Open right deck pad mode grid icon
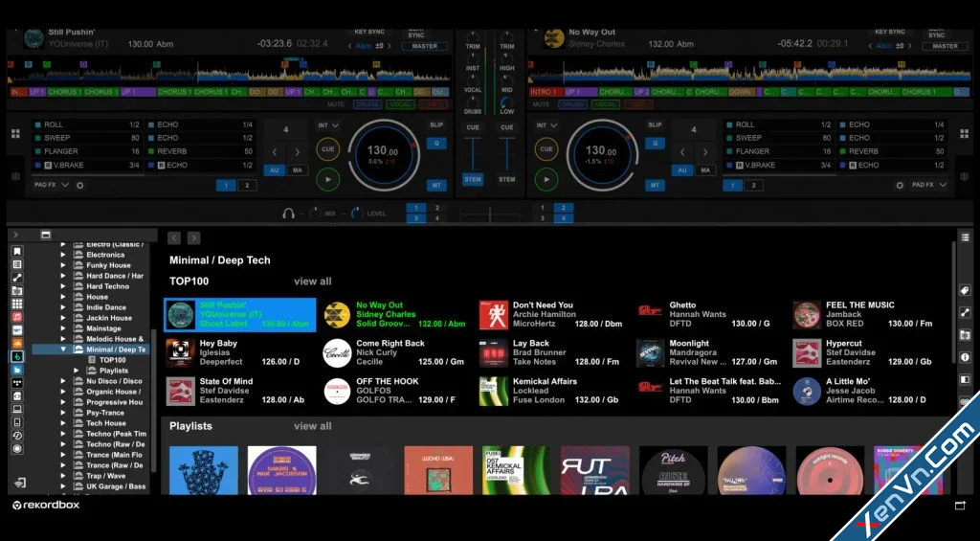This screenshot has width=980, height=541. pos(965,134)
